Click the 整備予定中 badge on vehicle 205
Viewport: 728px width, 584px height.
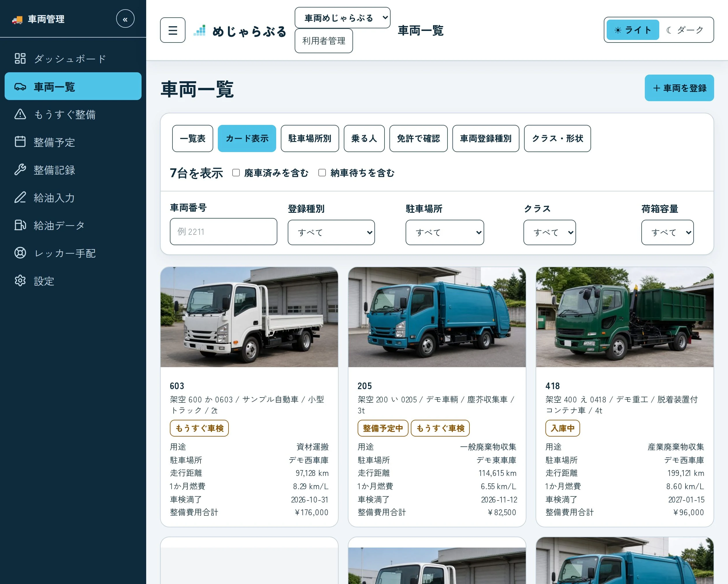point(383,428)
